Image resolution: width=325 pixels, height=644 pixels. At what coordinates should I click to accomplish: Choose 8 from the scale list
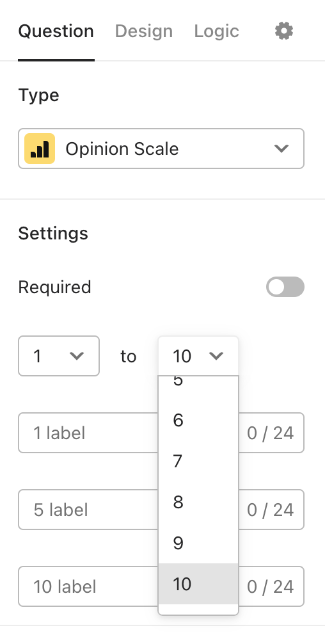point(198,502)
